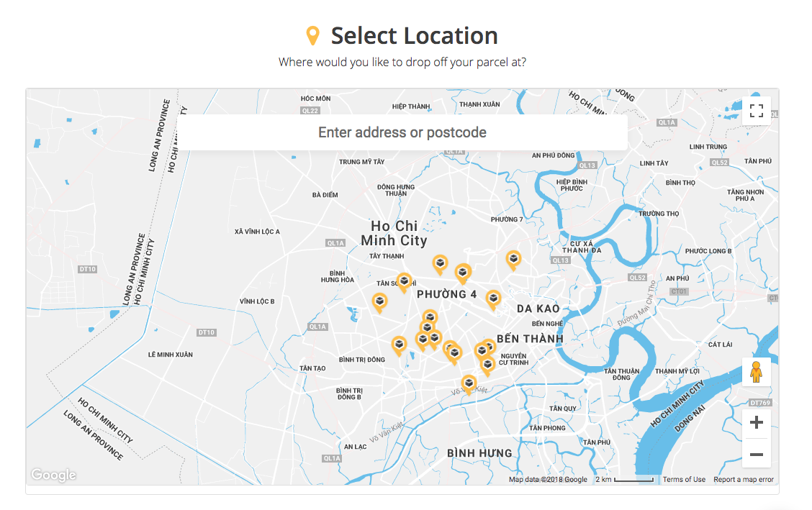The image size is (812, 510).
Task: Select parcel marker nearest Cư Xá Thanh Đa
Action: tap(513, 258)
